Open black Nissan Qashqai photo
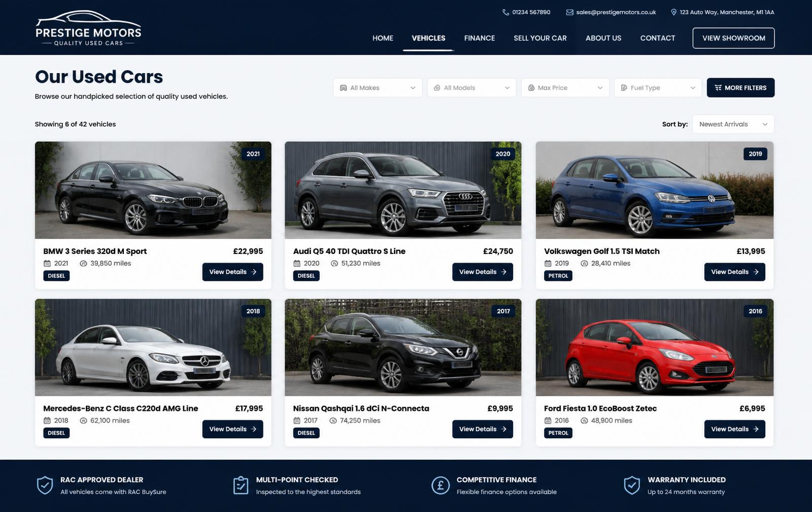 (x=403, y=347)
